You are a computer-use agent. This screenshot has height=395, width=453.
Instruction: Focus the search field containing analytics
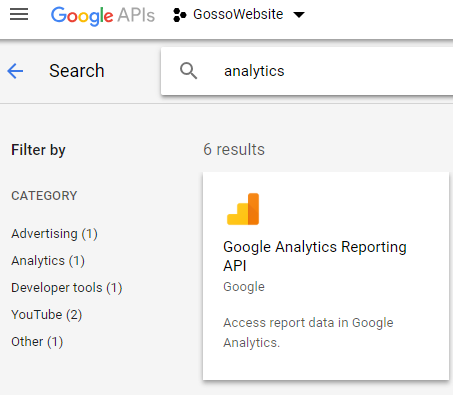307,71
